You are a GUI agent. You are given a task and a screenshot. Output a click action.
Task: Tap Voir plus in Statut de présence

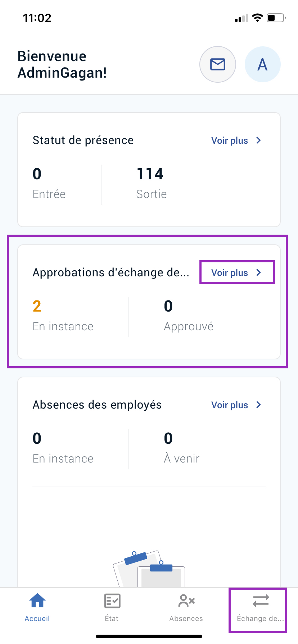click(230, 141)
